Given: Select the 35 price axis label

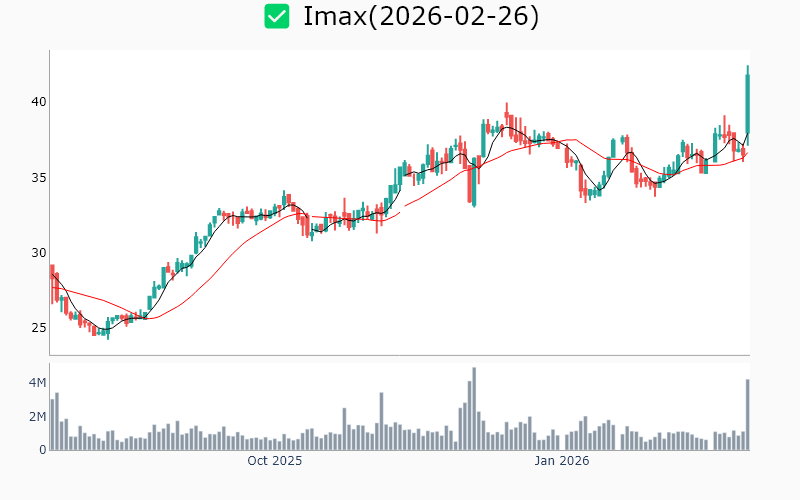Looking at the screenshot, I should coord(37,178).
